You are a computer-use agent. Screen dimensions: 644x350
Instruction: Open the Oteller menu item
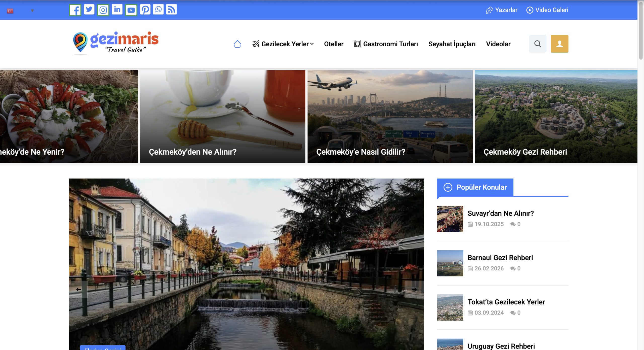click(x=334, y=44)
